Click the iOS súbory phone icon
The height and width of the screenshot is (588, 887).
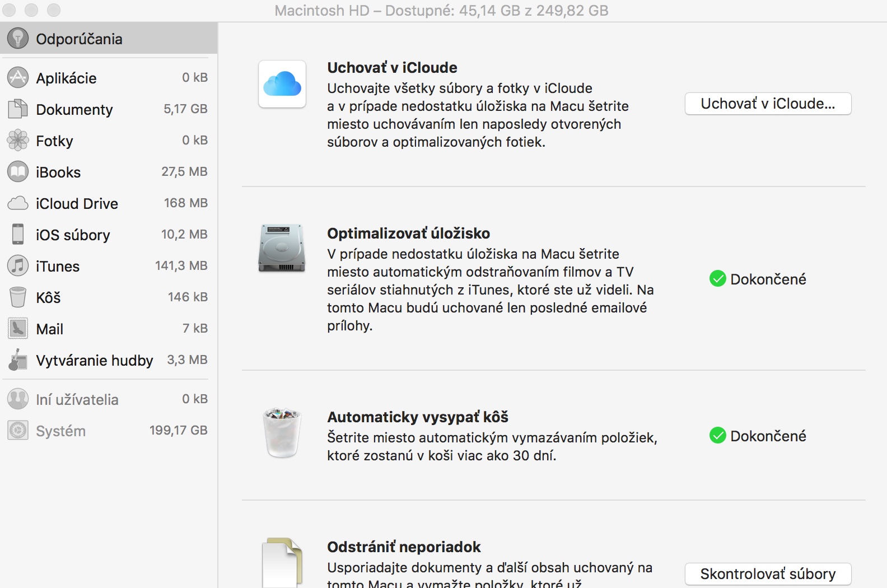click(x=18, y=235)
